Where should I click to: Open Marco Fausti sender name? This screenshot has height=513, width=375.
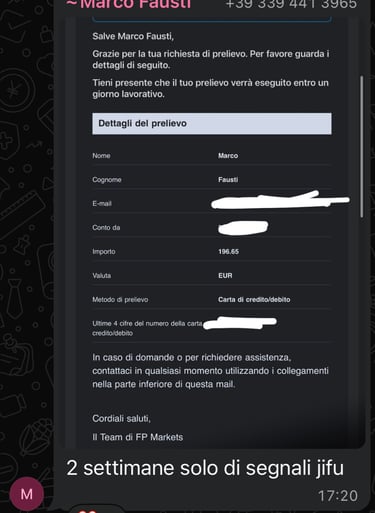coord(129,5)
